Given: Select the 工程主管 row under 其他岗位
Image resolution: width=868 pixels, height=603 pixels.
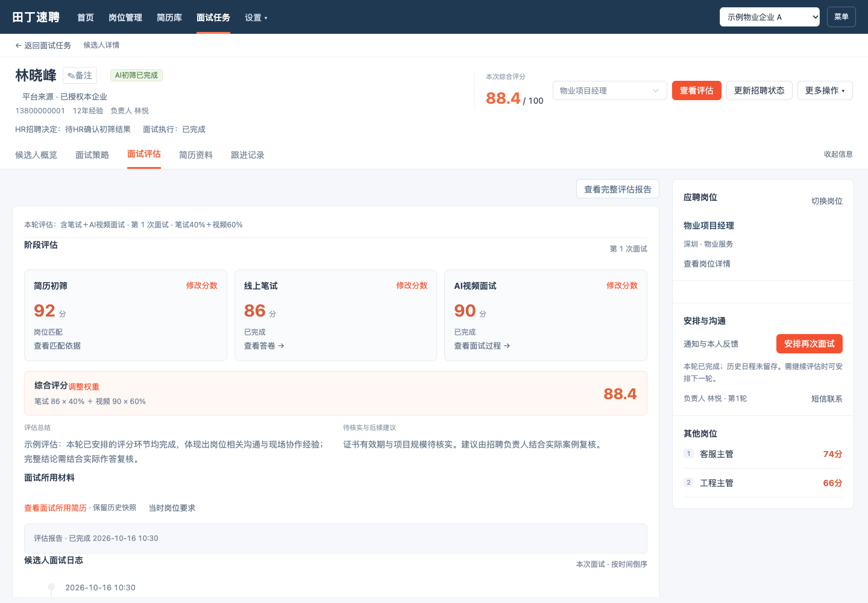Looking at the screenshot, I should coord(763,483).
